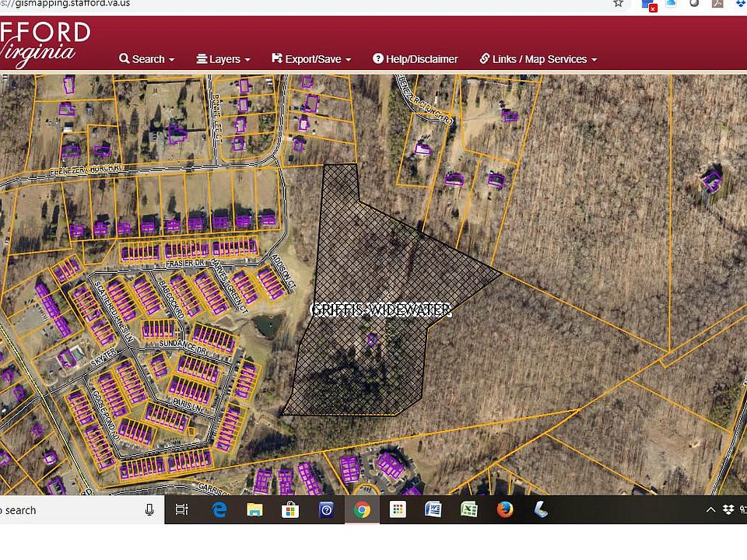The image size is (747, 560).
Task: Open the Help/Disclaimer page
Action: click(x=415, y=59)
